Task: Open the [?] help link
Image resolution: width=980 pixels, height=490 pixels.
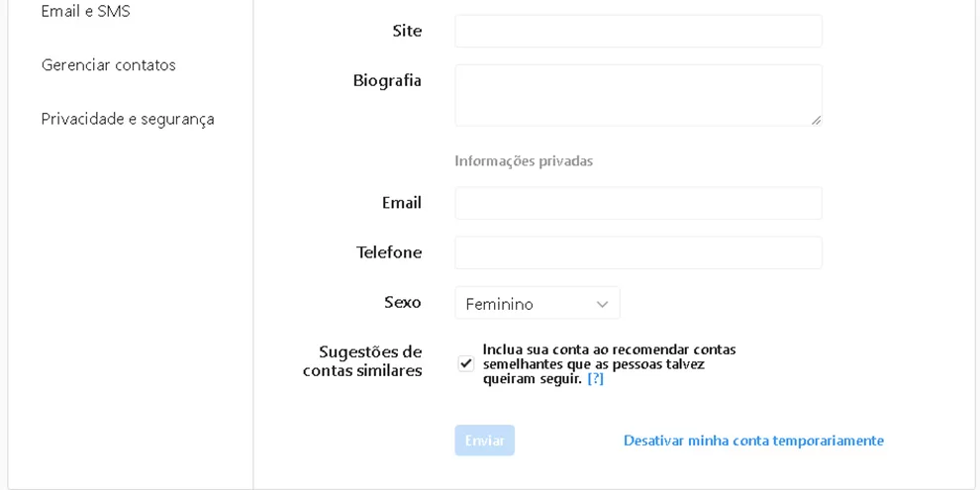Action: [595, 379]
